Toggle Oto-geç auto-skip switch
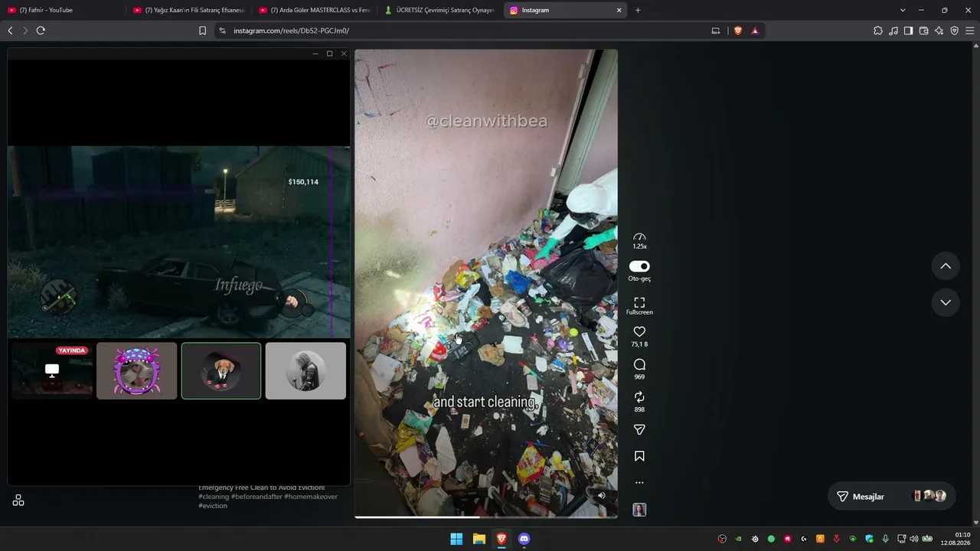The width and height of the screenshot is (980, 551). pyautogui.click(x=639, y=266)
